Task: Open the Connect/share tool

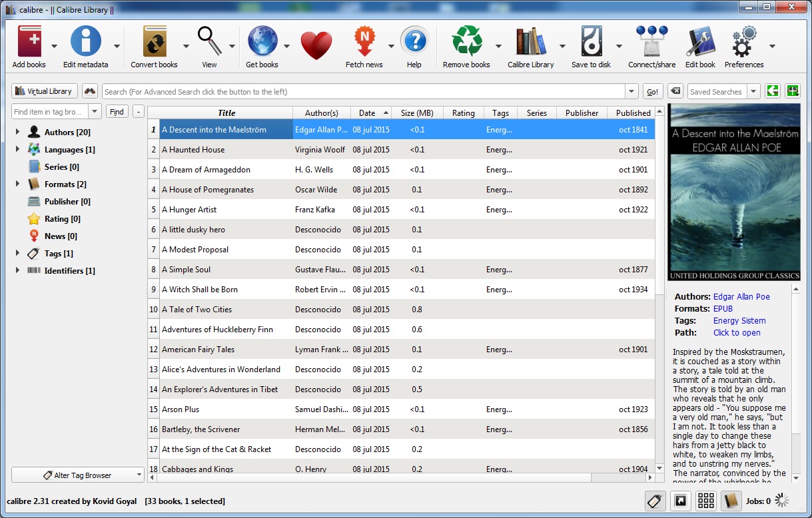Action: point(651,41)
